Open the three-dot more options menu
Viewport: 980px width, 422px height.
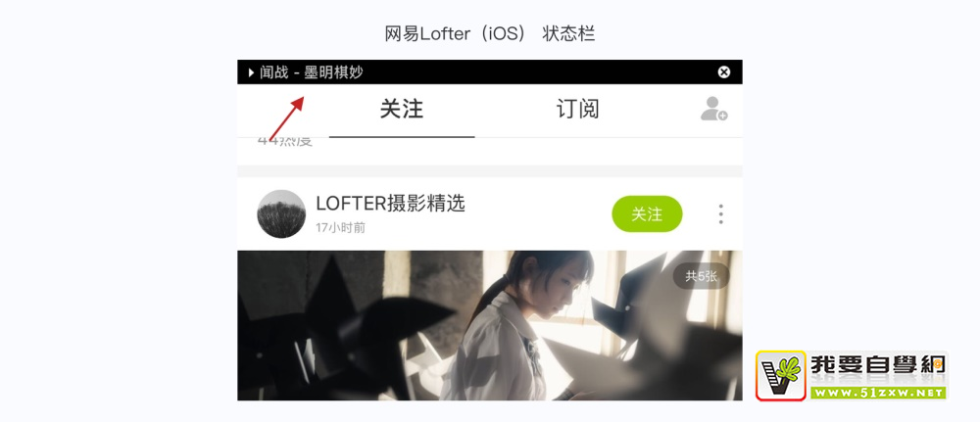720,214
